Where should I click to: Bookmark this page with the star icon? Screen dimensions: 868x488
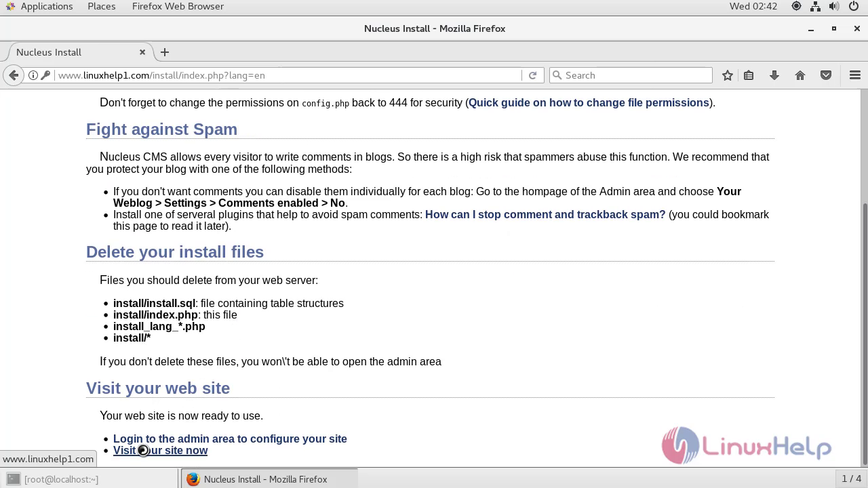(728, 75)
